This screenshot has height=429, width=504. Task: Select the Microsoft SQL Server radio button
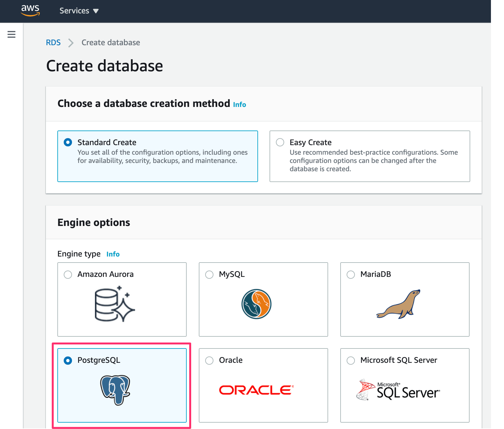point(351,361)
